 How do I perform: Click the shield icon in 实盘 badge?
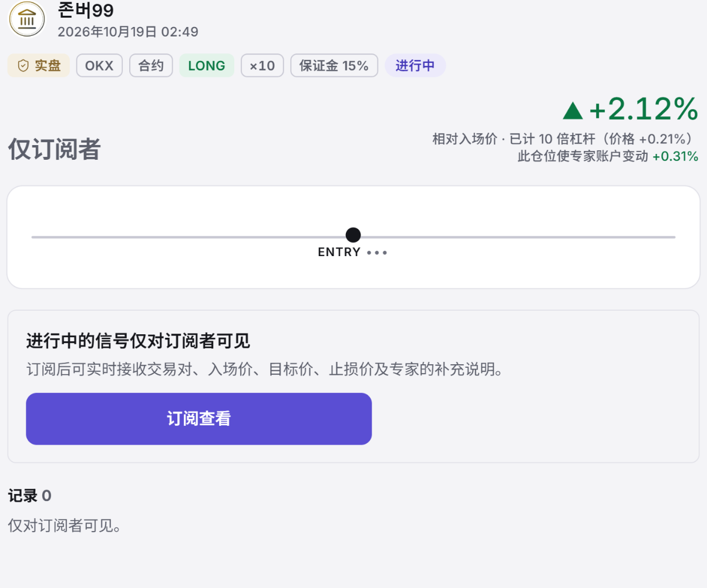click(23, 66)
